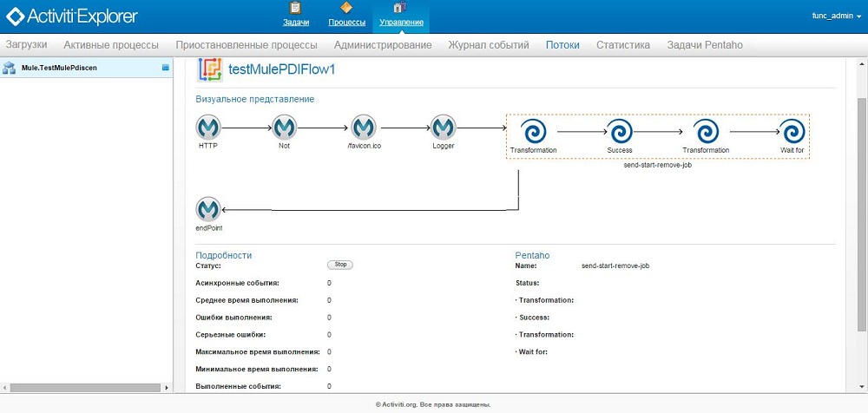The height and width of the screenshot is (413, 868).
Task: Click the /favicon.ico Mule node
Action: [364, 128]
